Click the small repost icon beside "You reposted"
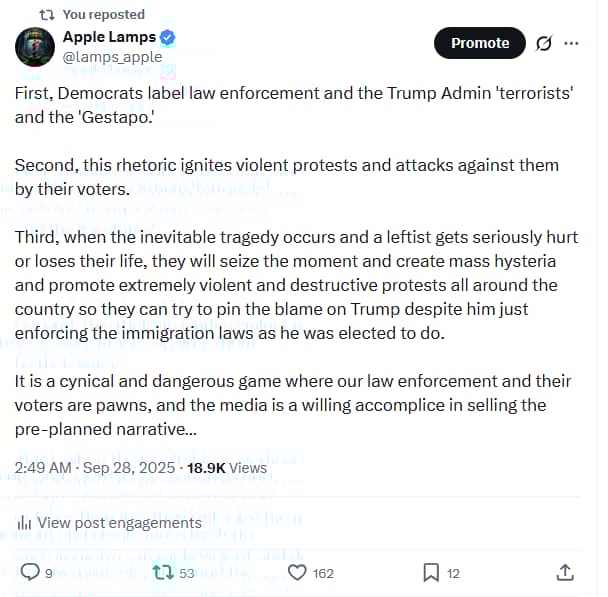The image size is (608, 597). (47, 14)
